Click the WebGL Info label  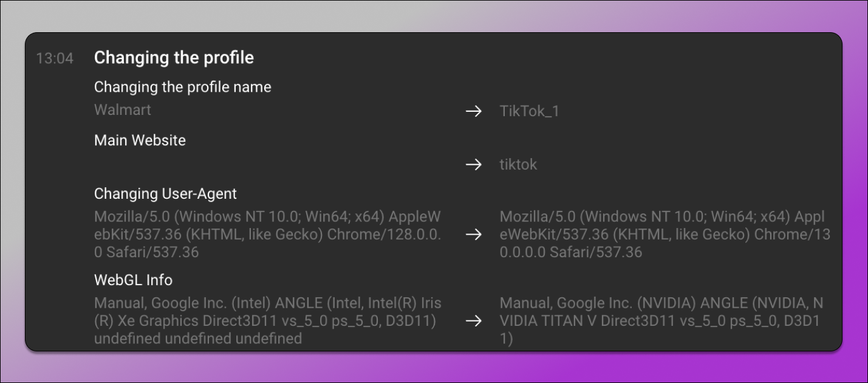[x=133, y=280]
